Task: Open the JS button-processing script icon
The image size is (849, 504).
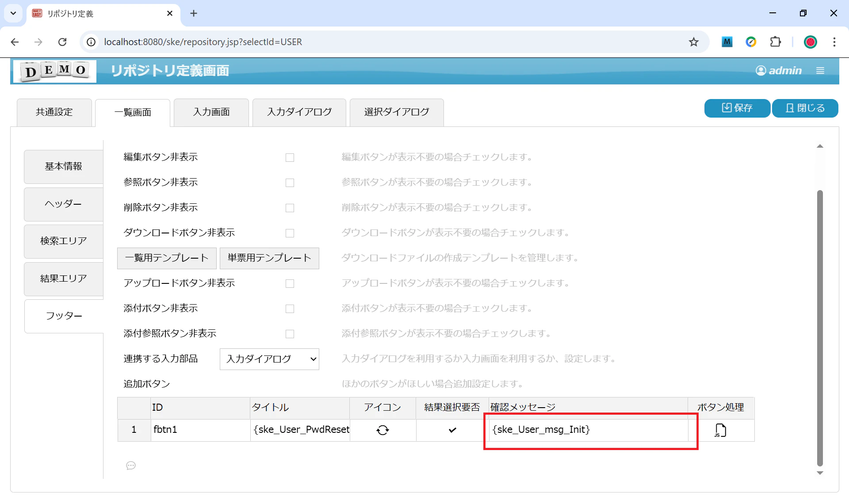Action: point(720,430)
